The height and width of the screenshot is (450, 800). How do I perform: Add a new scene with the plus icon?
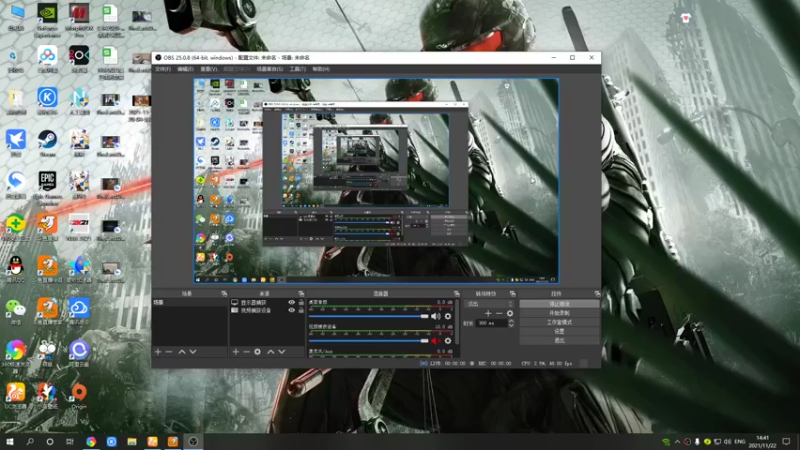[158, 352]
